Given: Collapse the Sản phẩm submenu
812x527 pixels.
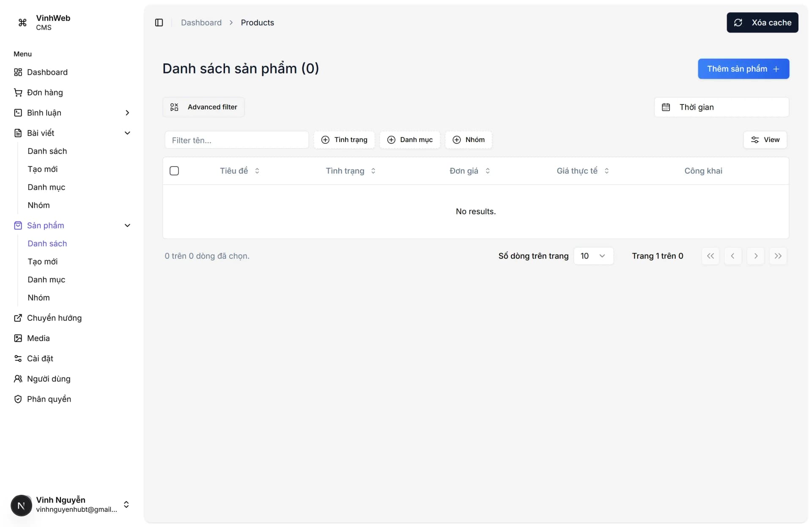Looking at the screenshot, I should 127,225.
